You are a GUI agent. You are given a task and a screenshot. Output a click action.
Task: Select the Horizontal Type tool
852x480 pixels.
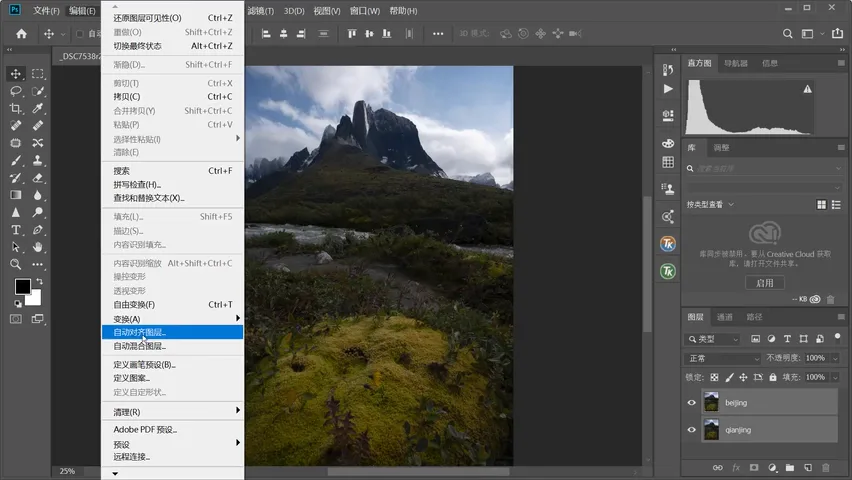coord(16,229)
